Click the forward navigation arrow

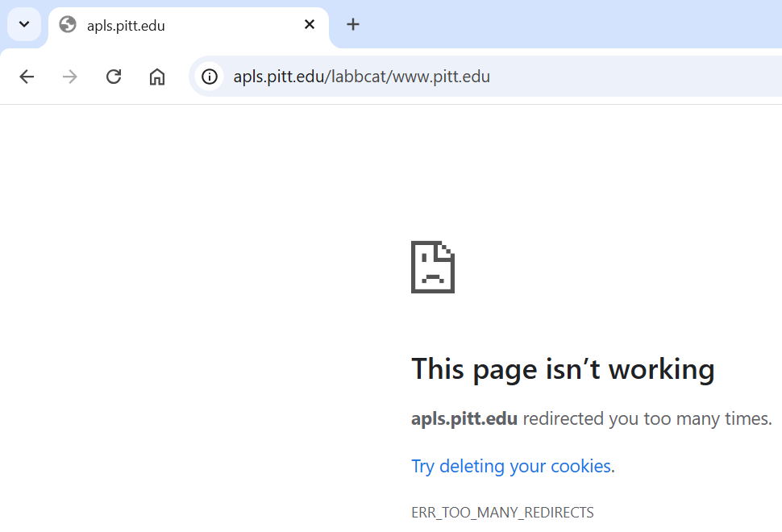tap(70, 77)
